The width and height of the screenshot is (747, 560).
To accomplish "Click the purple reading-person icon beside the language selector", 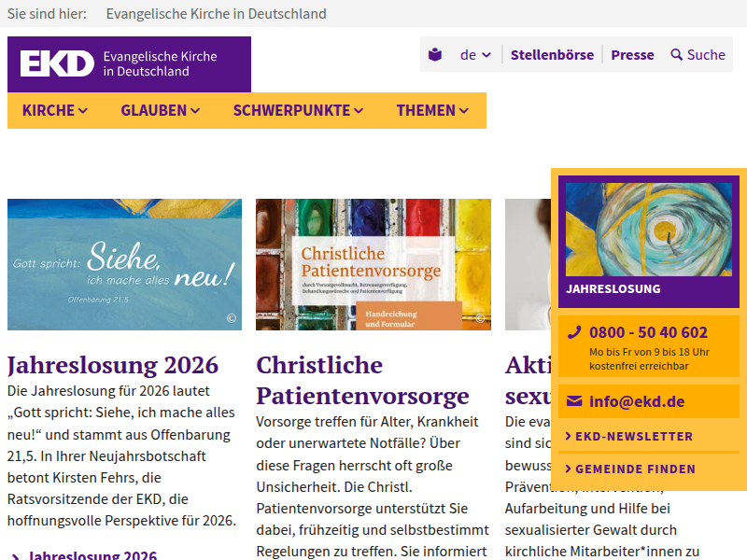I will pyautogui.click(x=435, y=55).
